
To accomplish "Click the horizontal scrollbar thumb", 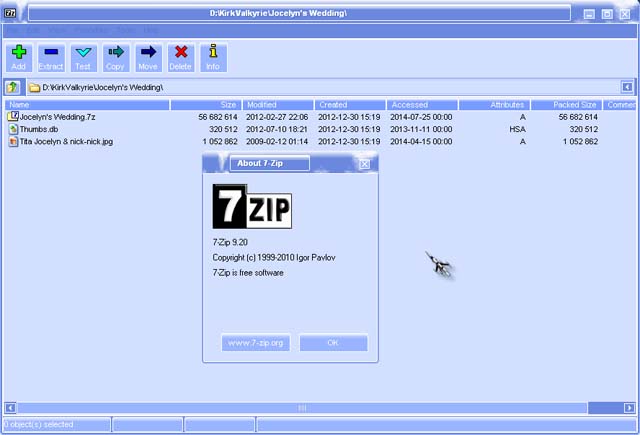I will click(302, 408).
